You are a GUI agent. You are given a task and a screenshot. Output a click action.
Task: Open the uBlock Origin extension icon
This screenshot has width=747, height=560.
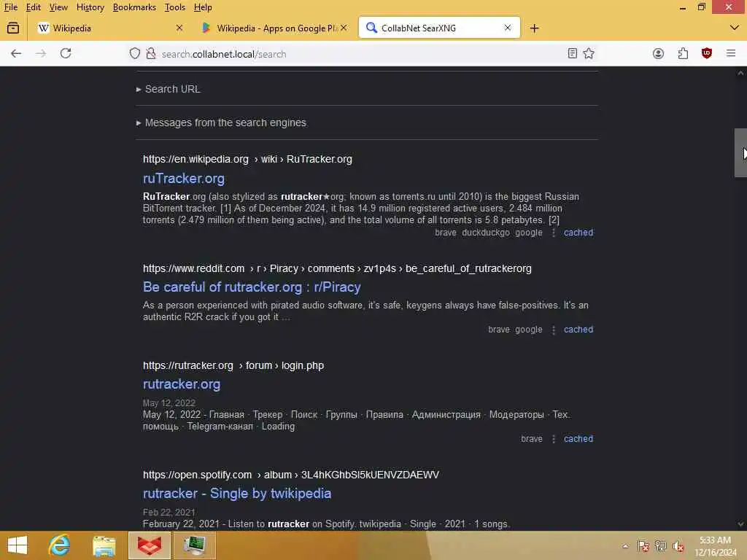click(706, 53)
